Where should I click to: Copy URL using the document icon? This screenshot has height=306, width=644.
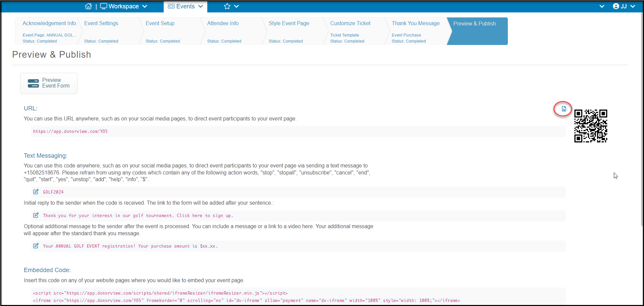click(564, 109)
